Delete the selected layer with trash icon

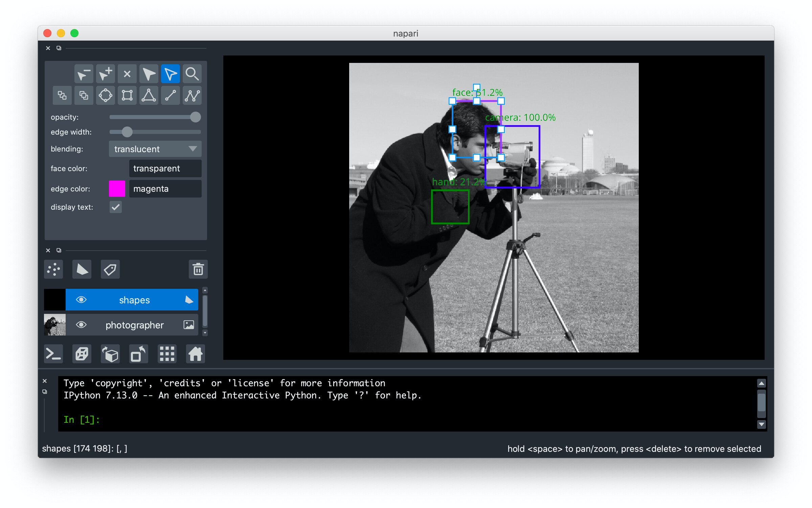coord(198,270)
